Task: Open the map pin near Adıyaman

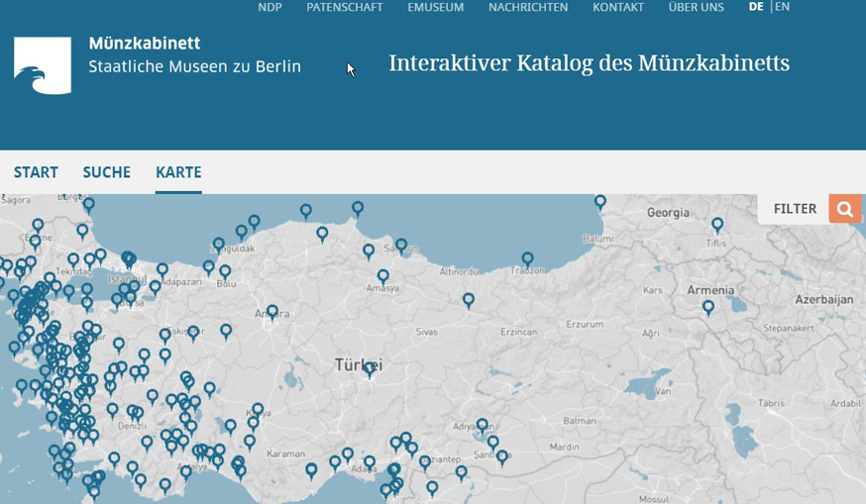Action: click(483, 425)
